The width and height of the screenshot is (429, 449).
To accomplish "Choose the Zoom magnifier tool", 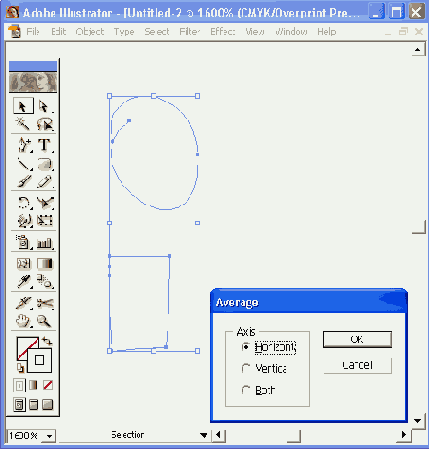I will (44, 321).
